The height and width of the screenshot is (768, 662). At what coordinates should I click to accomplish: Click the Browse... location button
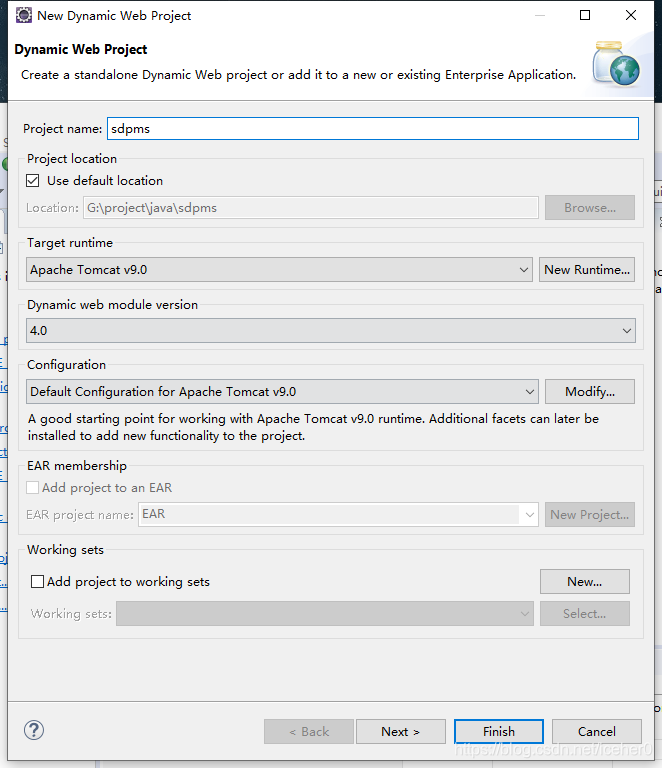click(590, 208)
